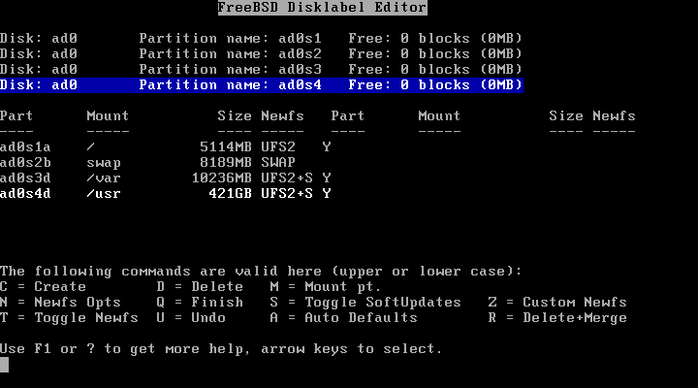698x388 pixels.
Task: Click the T = Toggle Newfs command
Action: coord(69,318)
